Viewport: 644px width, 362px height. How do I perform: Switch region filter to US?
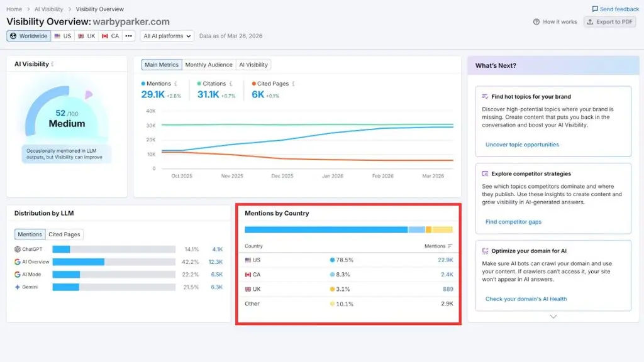[63, 36]
